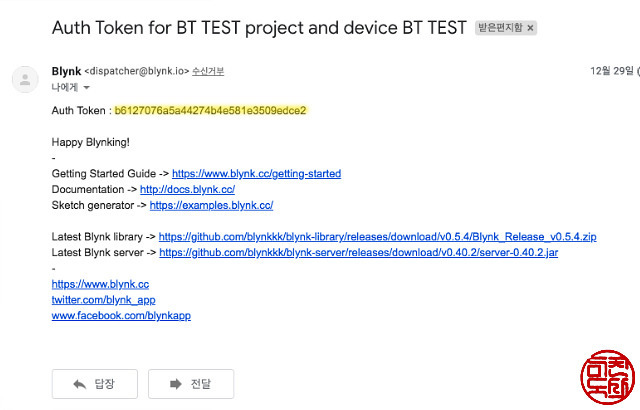
Task: Click the 답장 reply button
Action: [x=95, y=384]
